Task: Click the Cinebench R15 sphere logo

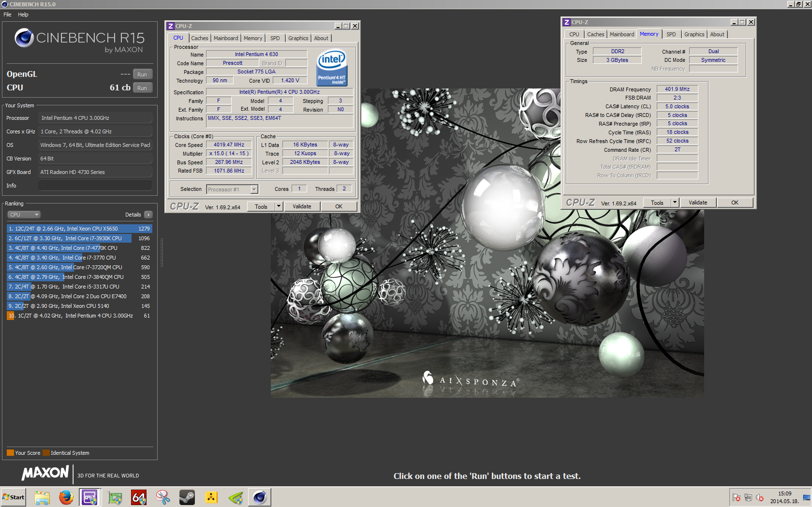Action: click(x=24, y=38)
